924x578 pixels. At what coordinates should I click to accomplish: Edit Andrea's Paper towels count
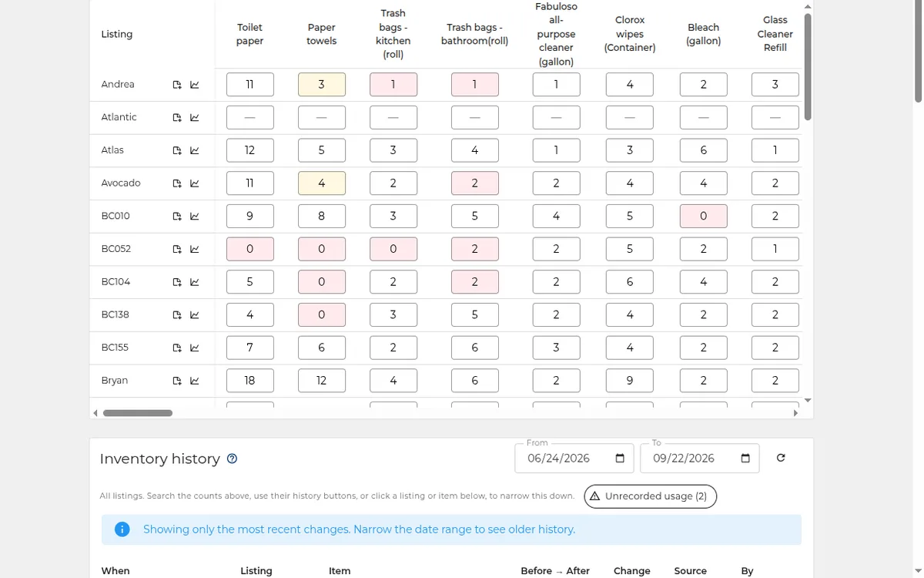pyautogui.click(x=322, y=85)
